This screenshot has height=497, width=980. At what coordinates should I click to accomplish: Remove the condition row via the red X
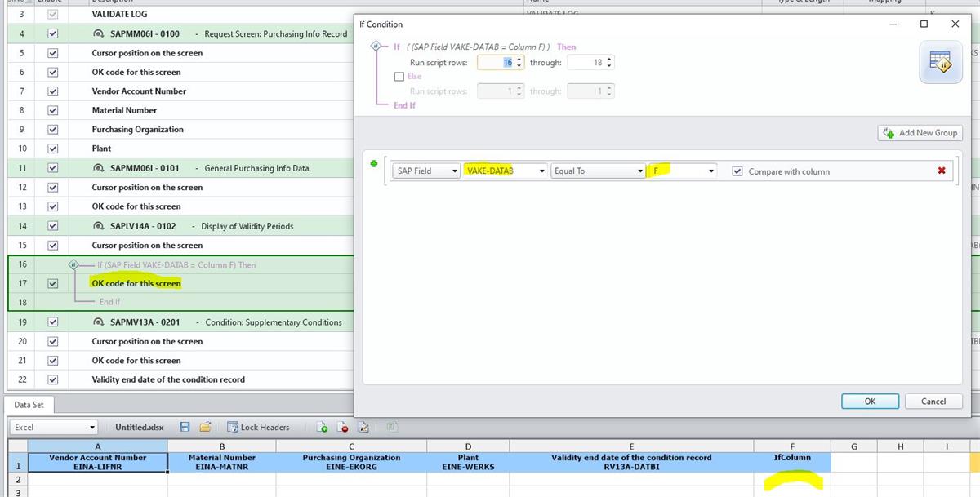[942, 171]
